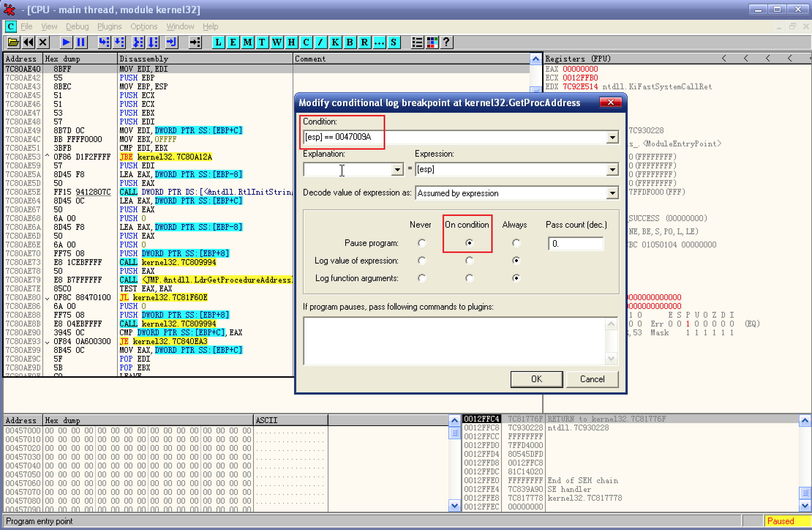Cancel the conditional breakpoint dialog
The height and width of the screenshot is (530, 812).
point(592,379)
